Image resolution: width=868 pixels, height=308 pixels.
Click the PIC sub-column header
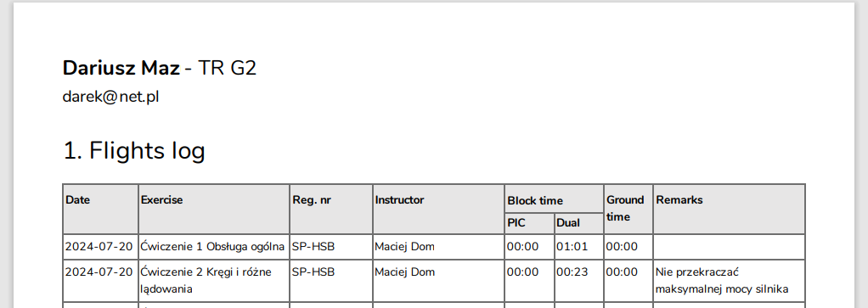click(x=529, y=223)
